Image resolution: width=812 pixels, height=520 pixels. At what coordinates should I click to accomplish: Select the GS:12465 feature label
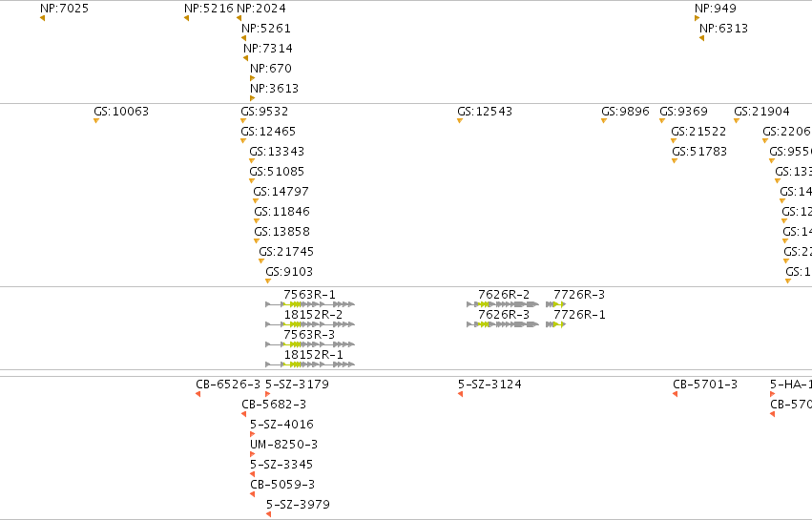coord(268,132)
